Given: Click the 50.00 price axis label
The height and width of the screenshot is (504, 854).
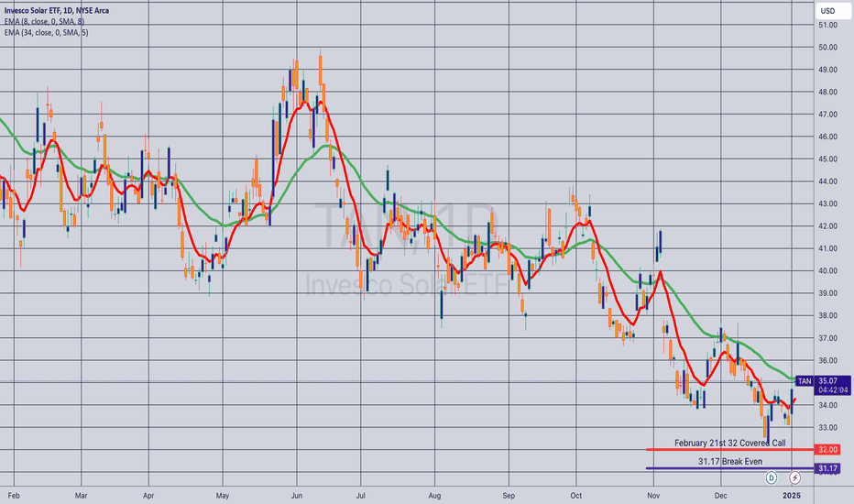Looking at the screenshot, I should click(827, 48).
